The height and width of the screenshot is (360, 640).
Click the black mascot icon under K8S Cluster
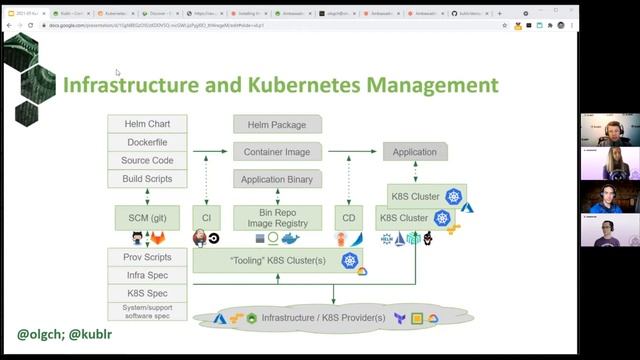pyautogui.click(x=427, y=238)
